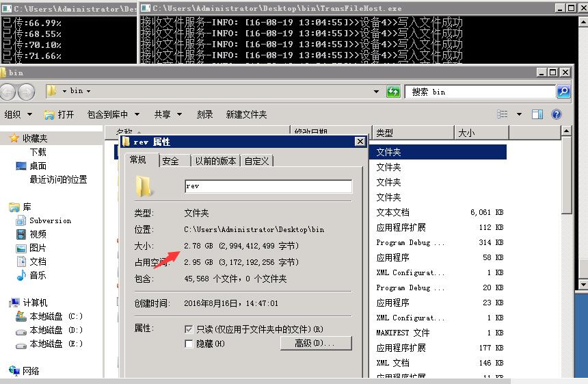Close the rev properties dialog
The width and height of the screenshot is (588, 384).
[360, 141]
